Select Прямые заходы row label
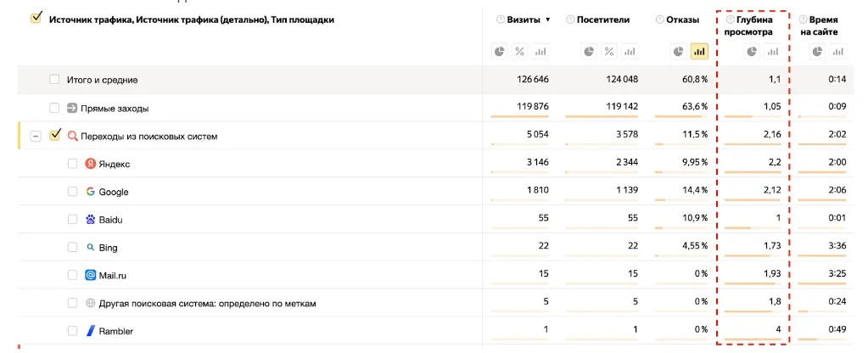The height and width of the screenshot is (353, 868). (115, 109)
